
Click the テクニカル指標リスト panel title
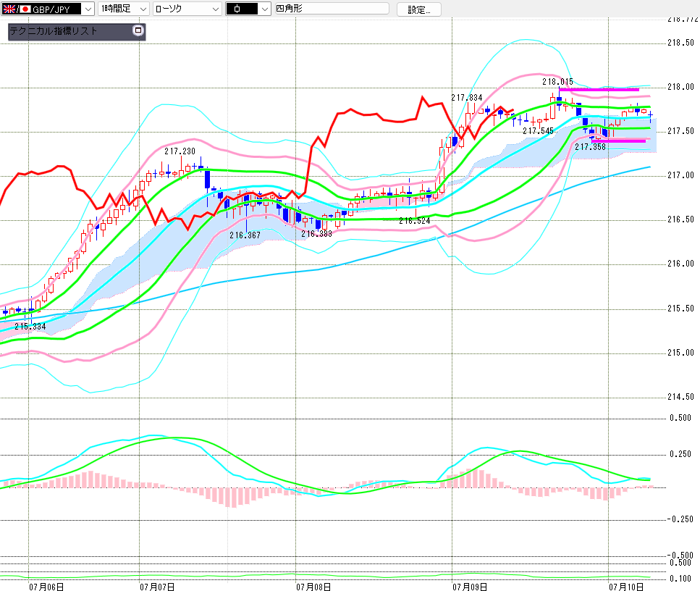[x=54, y=31]
